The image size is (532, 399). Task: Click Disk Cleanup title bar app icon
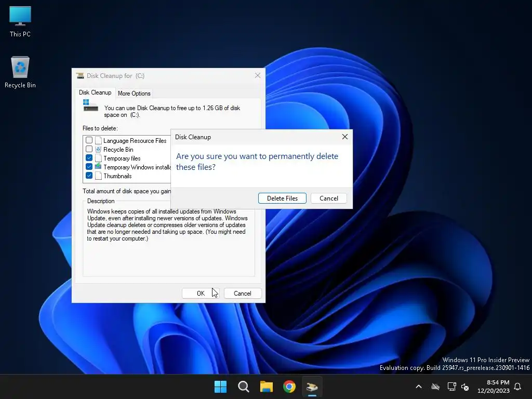(80, 75)
